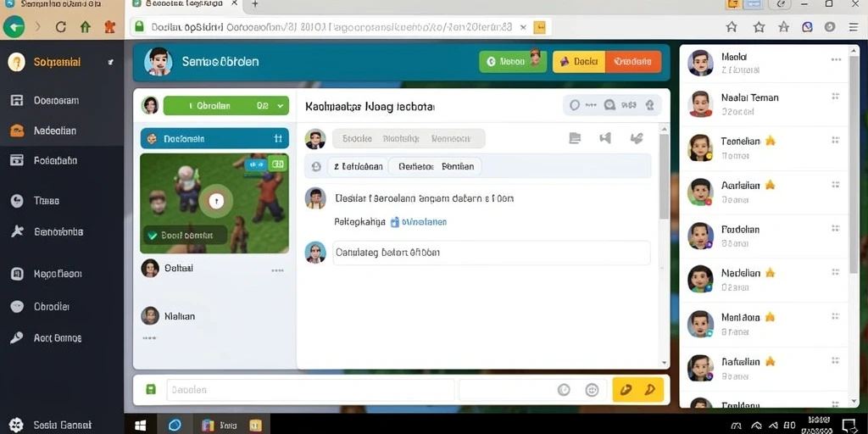Reload the page with the refresh icon
Screen dimensions: 868x434
60,26
